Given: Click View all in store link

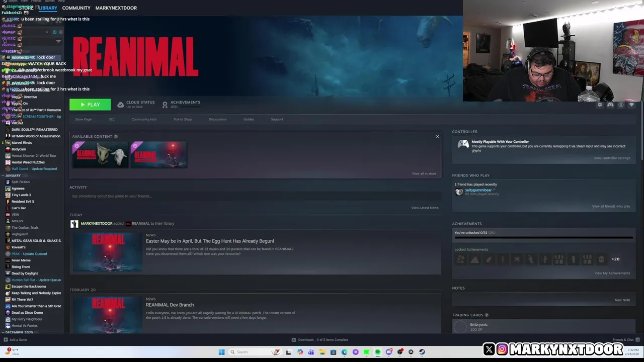Looking at the screenshot, I should [x=424, y=174].
